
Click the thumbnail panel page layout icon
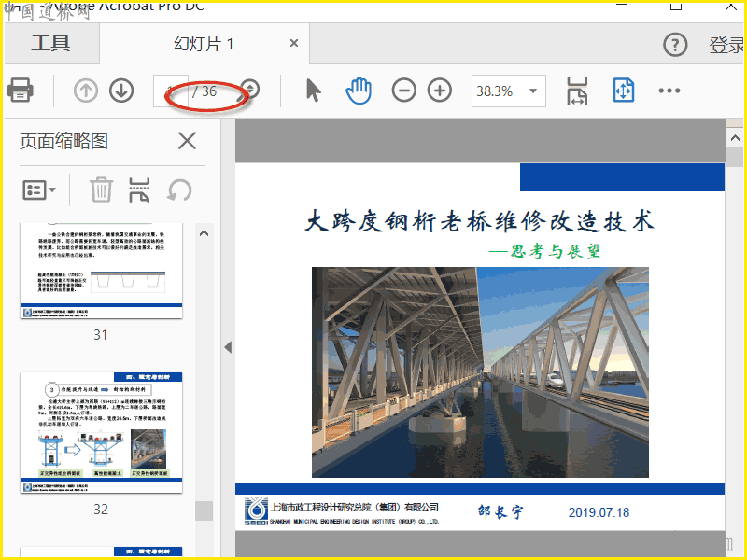[138, 190]
